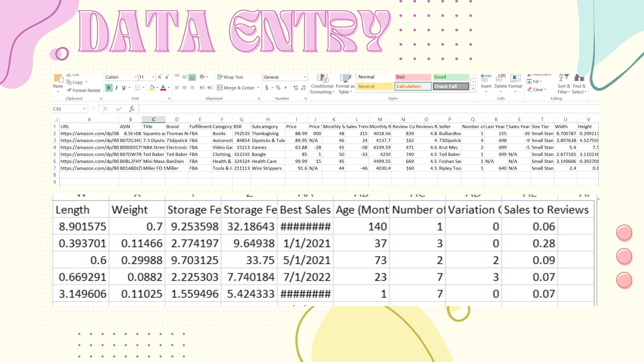
Task: Open the General number format dropdown
Action: pyautogui.click(x=305, y=77)
